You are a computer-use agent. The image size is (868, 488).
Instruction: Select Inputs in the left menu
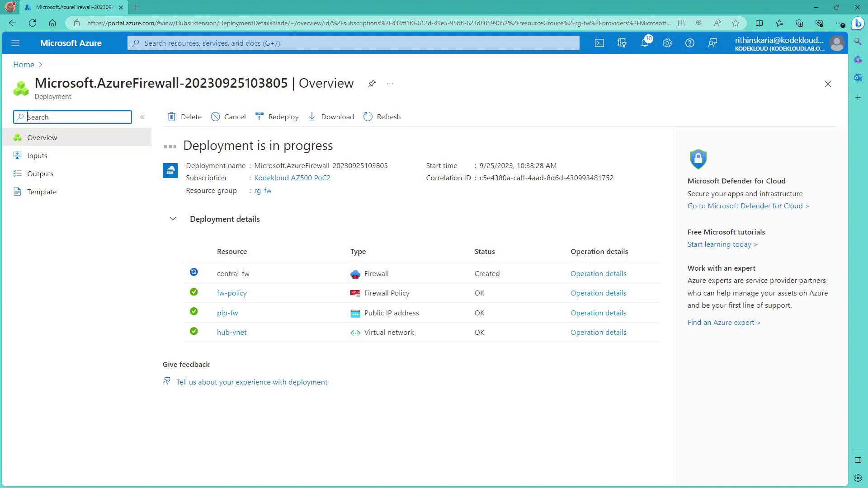coord(37,156)
